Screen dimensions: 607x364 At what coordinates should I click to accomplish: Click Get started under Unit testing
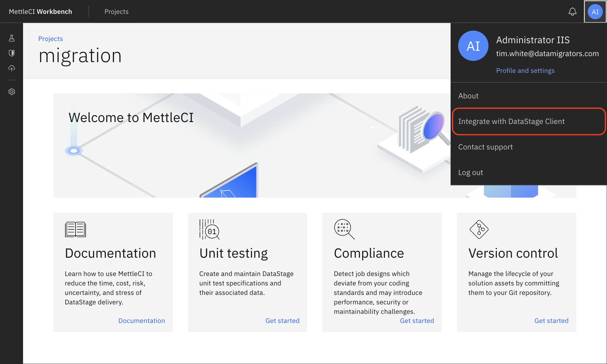282,321
